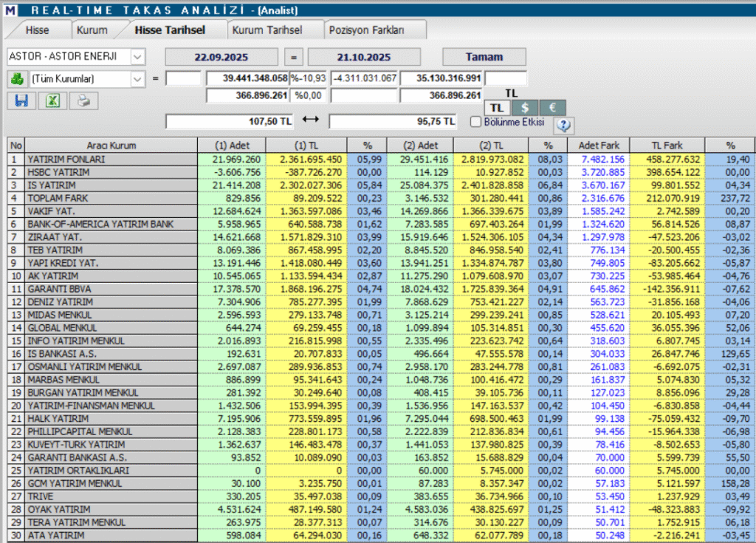Expand the stock selector dropdown arrow
Screen dimensions: 756x543
coord(137,56)
